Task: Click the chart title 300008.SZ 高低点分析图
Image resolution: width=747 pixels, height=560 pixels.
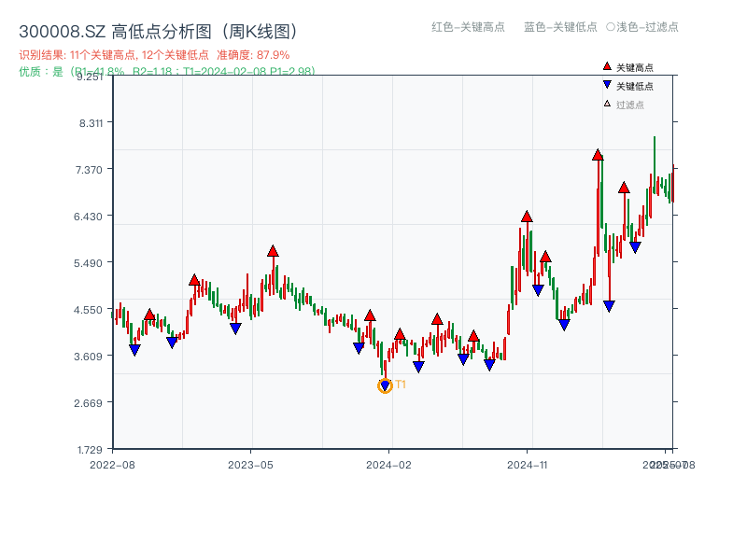Action: pos(158,32)
